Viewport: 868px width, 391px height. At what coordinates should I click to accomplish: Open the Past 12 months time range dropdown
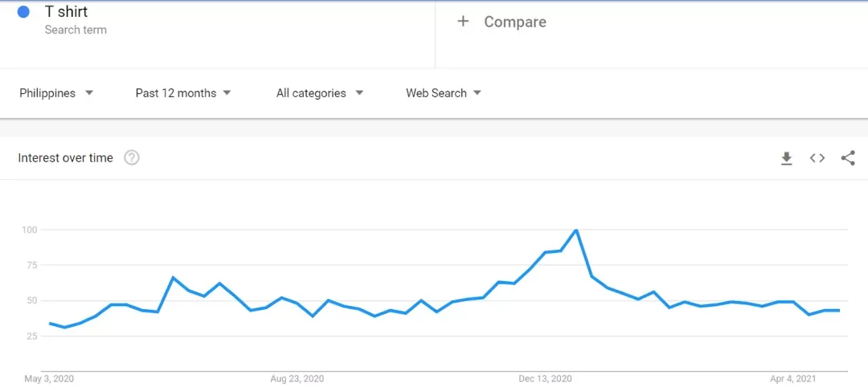(183, 93)
